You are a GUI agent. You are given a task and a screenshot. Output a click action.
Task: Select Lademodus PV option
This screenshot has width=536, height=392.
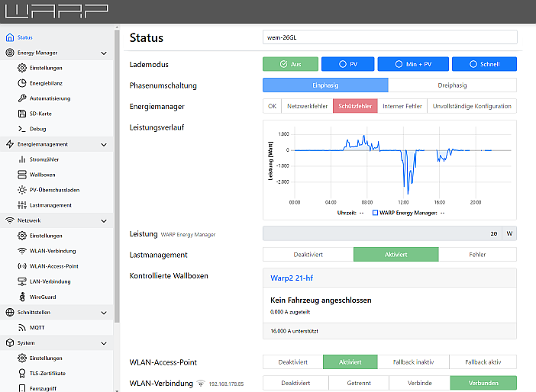pos(347,64)
